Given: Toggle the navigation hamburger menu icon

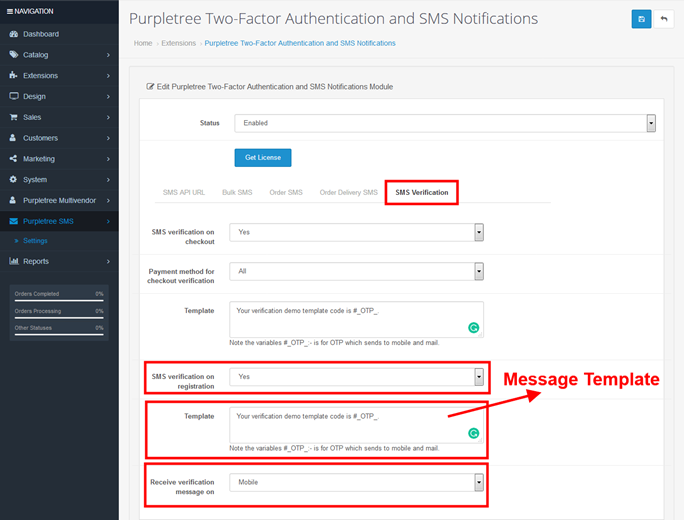Looking at the screenshot, I should click(x=10, y=11).
